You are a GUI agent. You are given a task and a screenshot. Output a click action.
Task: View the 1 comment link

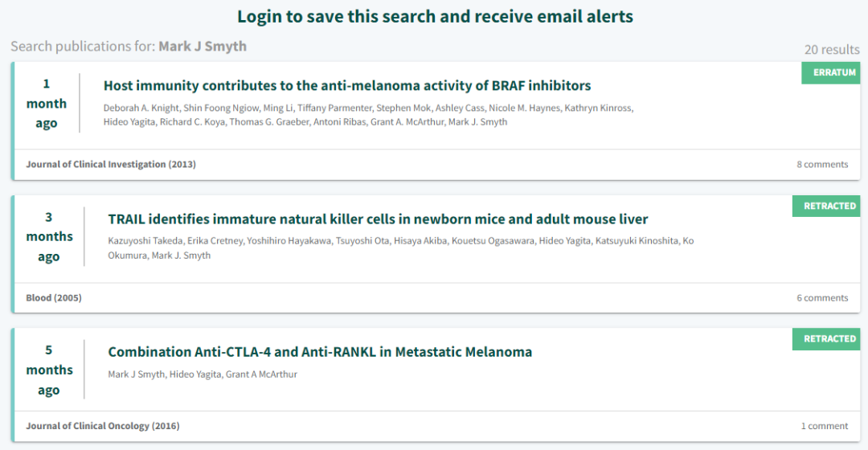825,426
